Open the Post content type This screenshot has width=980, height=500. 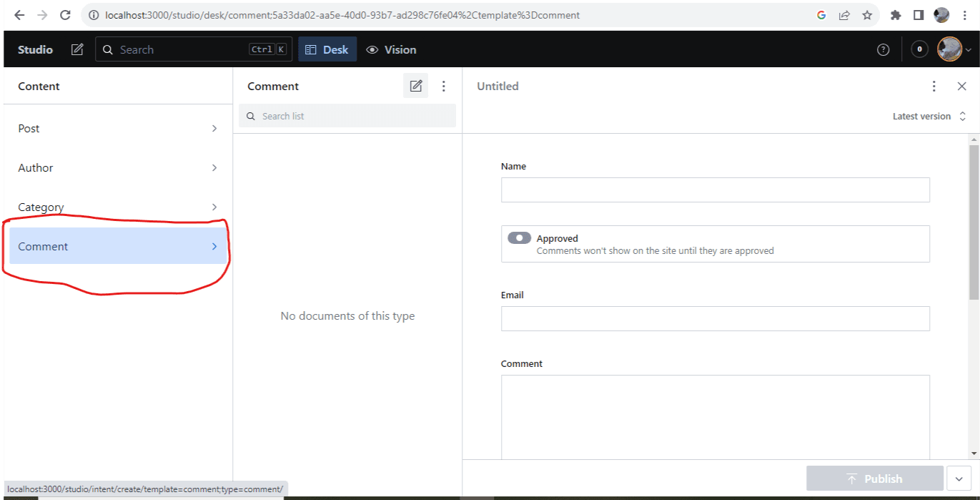(x=118, y=128)
